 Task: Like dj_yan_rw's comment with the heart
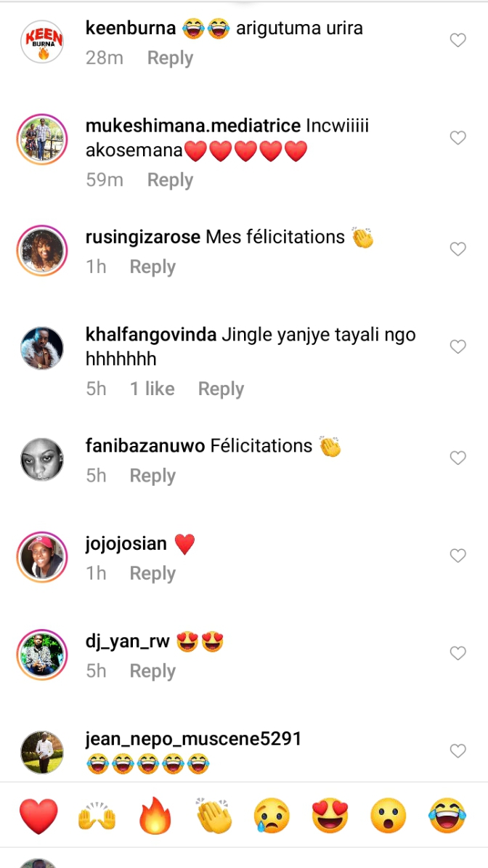(457, 654)
